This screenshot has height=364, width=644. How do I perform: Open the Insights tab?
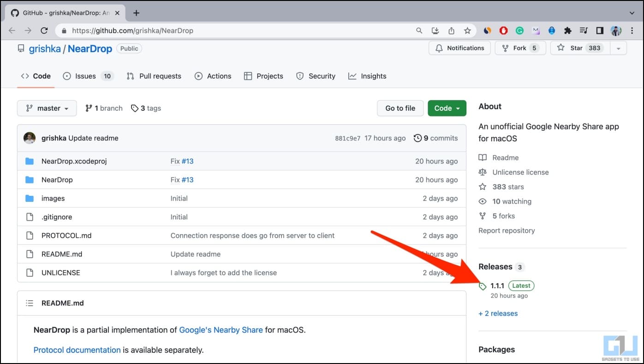(x=368, y=76)
